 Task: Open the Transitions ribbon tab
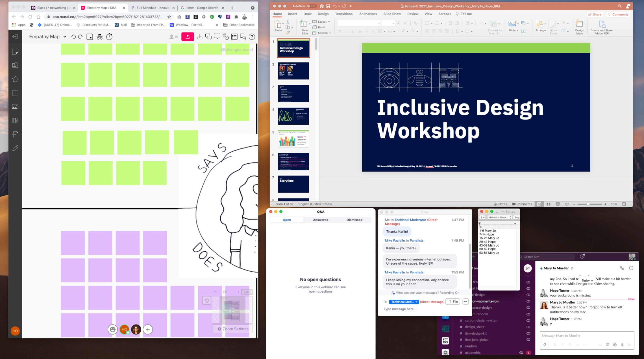coord(343,14)
